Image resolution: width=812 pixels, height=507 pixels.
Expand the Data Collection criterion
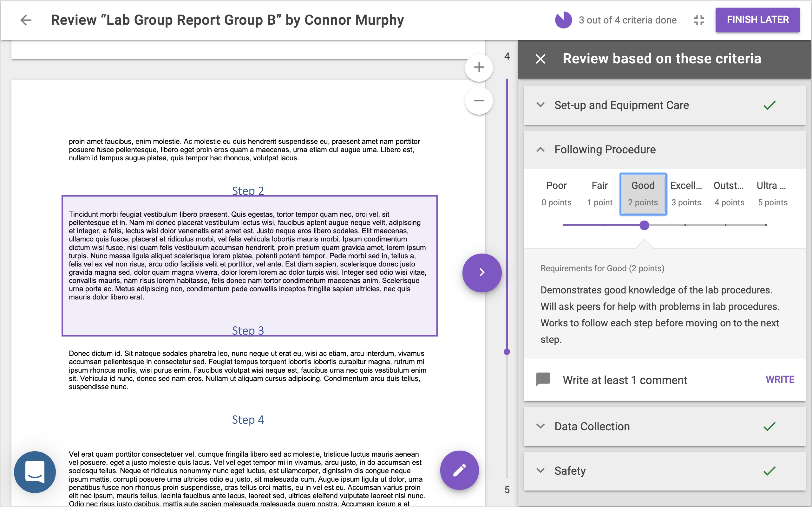point(592,427)
